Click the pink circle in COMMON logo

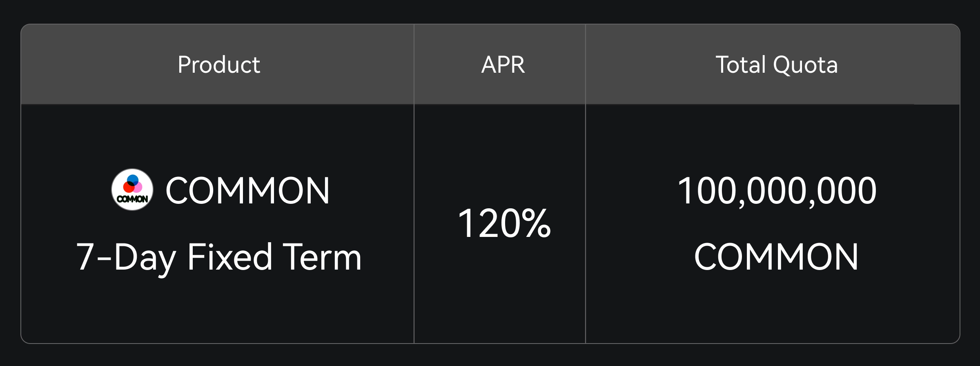[x=138, y=187]
